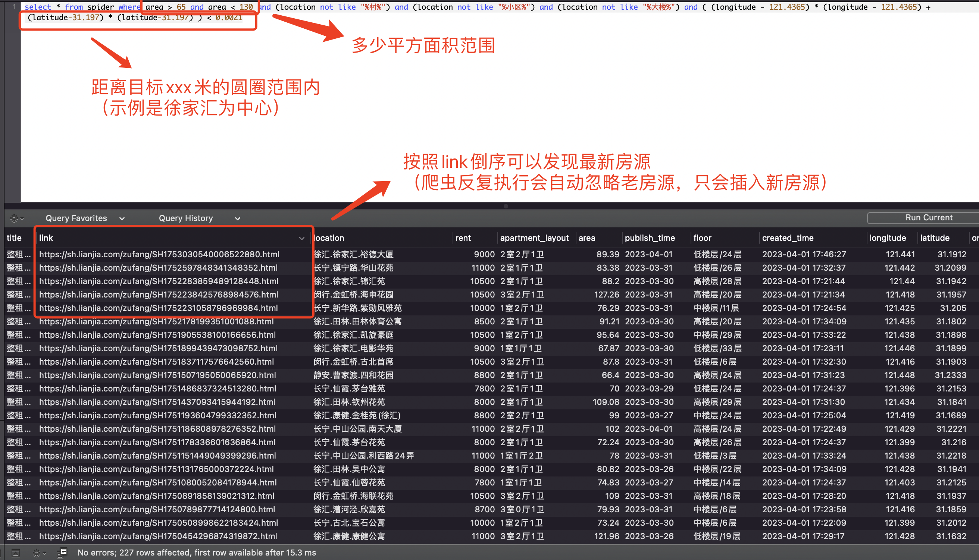The width and height of the screenshot is (979, 560).
Task: Click the area cell showing 127.26
Action: [606, 295]
